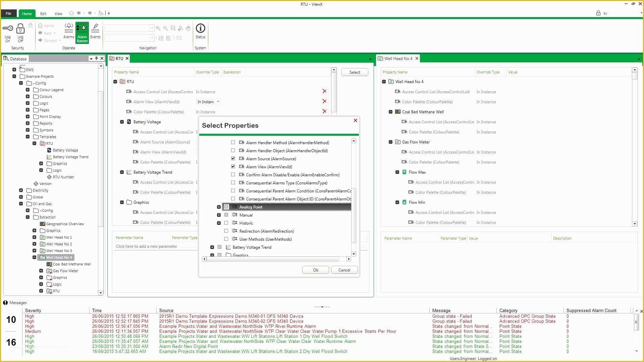Select the RTU document tab
644x362 pixels.
(x=119, y=58)
